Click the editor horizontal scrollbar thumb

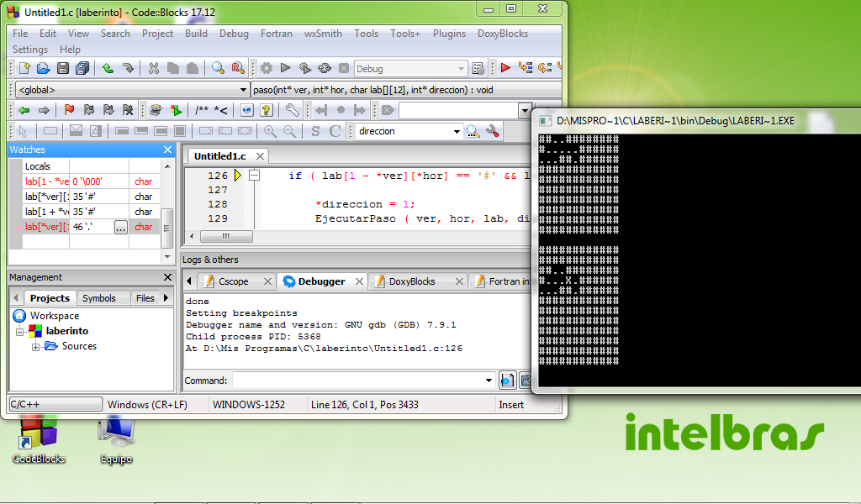tap(226, 236)
